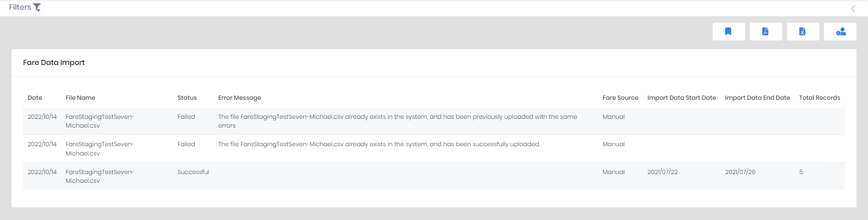Export table to Excel file
Screen dimensions: 868x220
(x=803, y=32)
